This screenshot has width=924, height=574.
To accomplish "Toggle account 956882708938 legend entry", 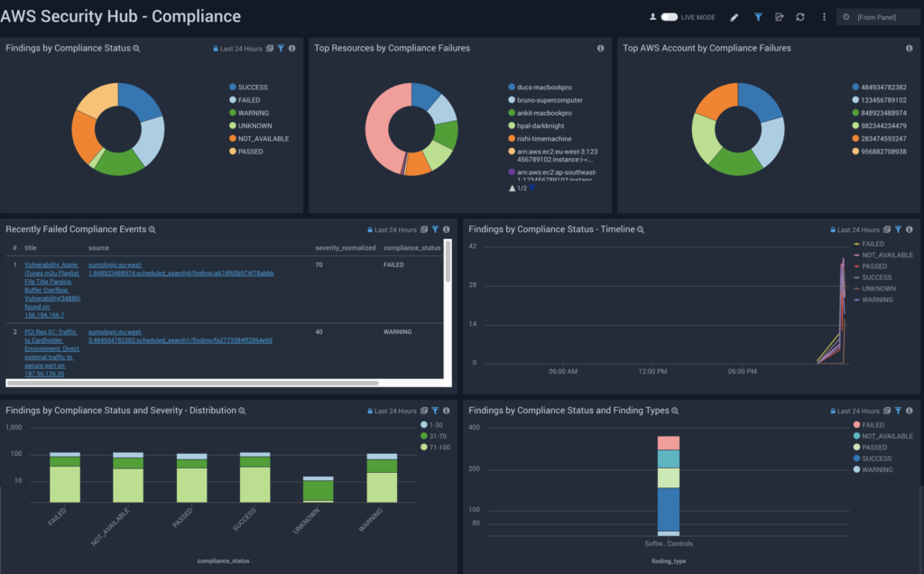I will pos(879,152).
